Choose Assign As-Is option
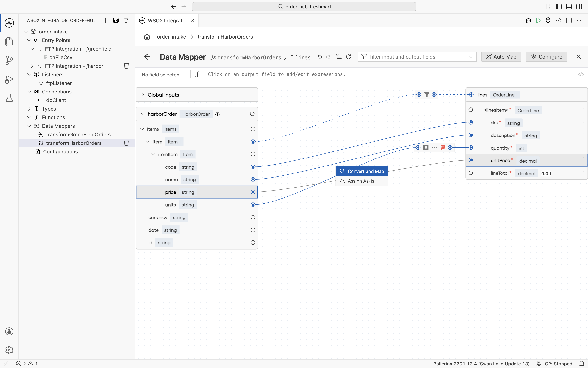 coord(361,181)
